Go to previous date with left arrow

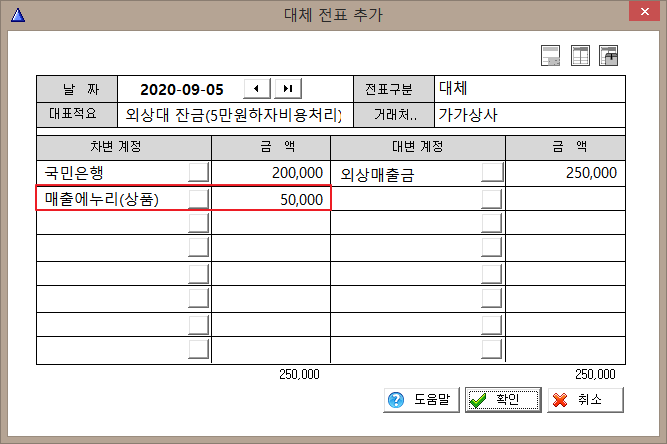257,88
